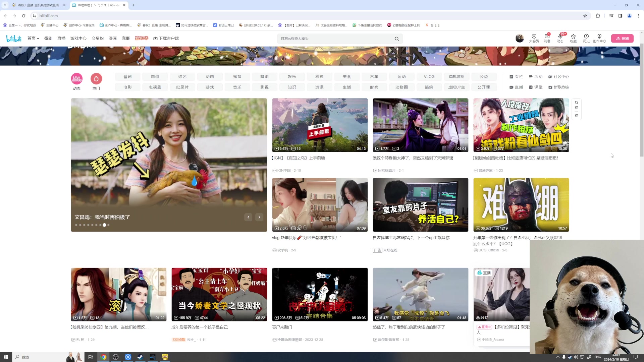This screenshot has width=644, height=362.
Task: Open 番剧 in the top navigation
Action: coord(48,39)
